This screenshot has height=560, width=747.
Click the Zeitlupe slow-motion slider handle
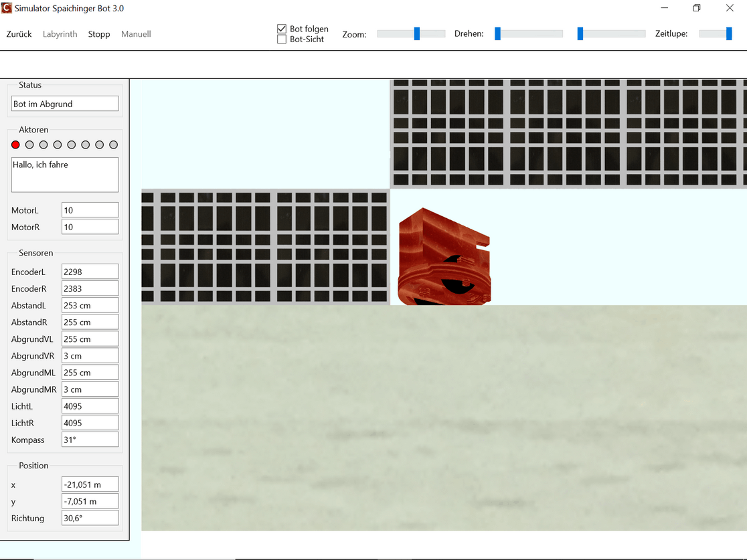point(729,33)
